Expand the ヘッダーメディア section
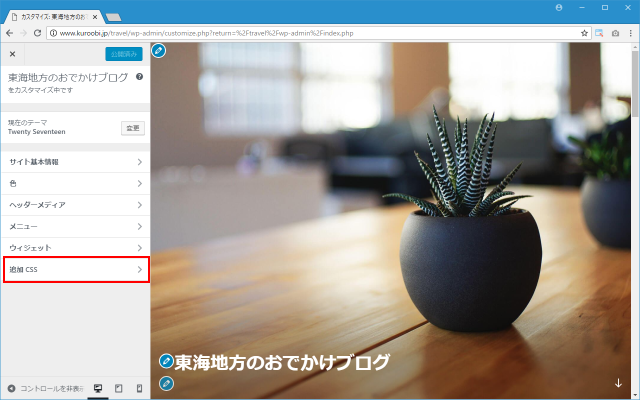The width and height of the screenshot is (640, 400). tap(76, 204)
